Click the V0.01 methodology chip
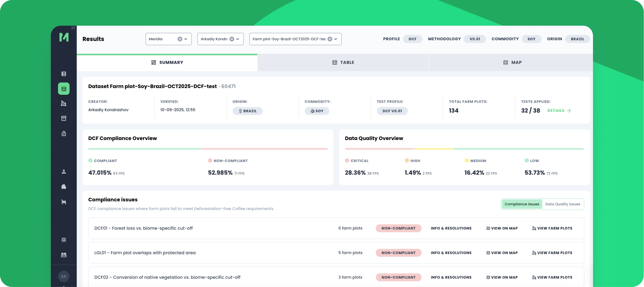 (x=475, y=39)
